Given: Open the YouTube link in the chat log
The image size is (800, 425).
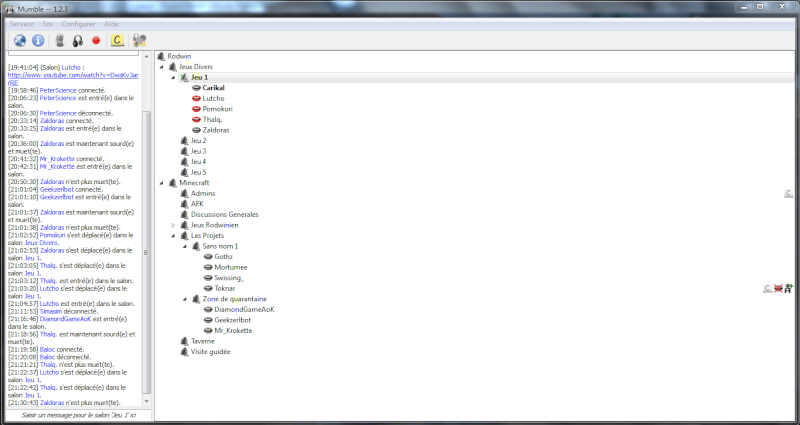Looking at the screenshot, I should coord(73,79).
